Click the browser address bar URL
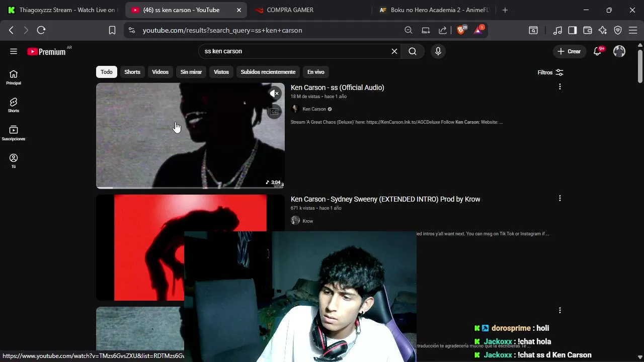This screenshot has height=362, width=644. coord(222,30)
